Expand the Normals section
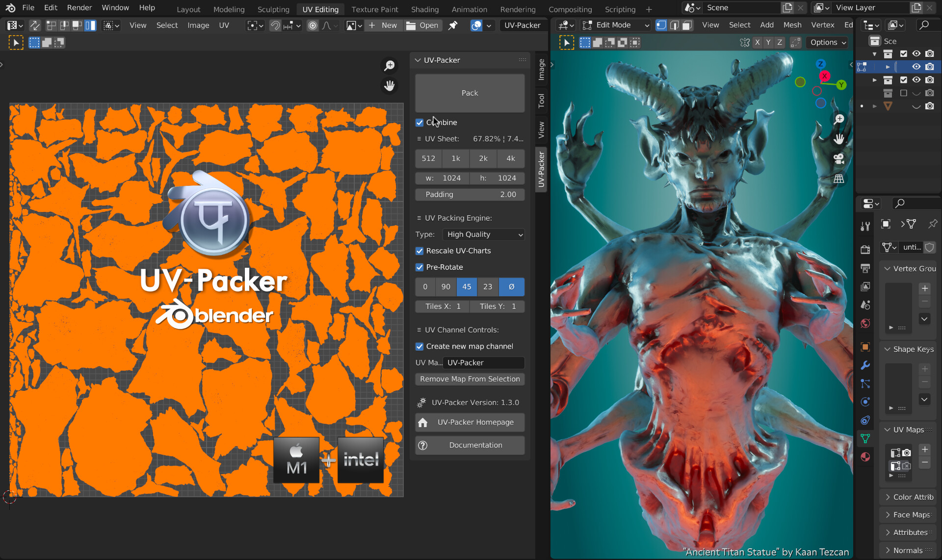The width and height of the screenshot is (942, 560). 910,550
